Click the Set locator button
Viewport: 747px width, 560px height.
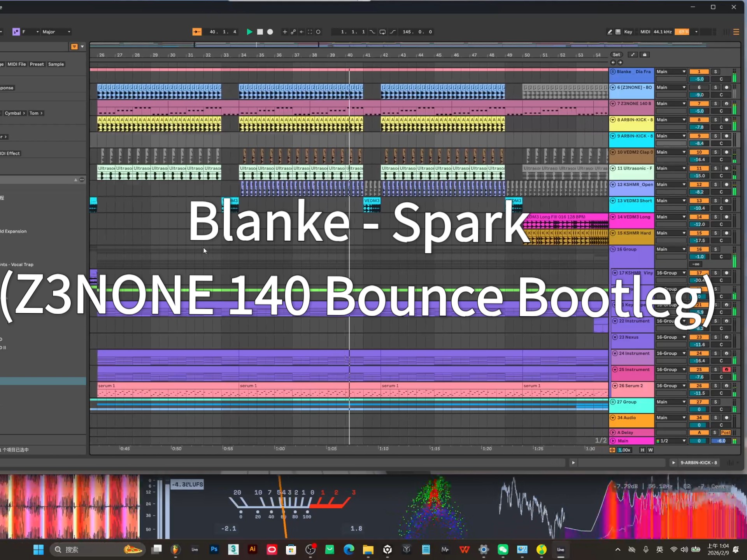tap(617, 55)
